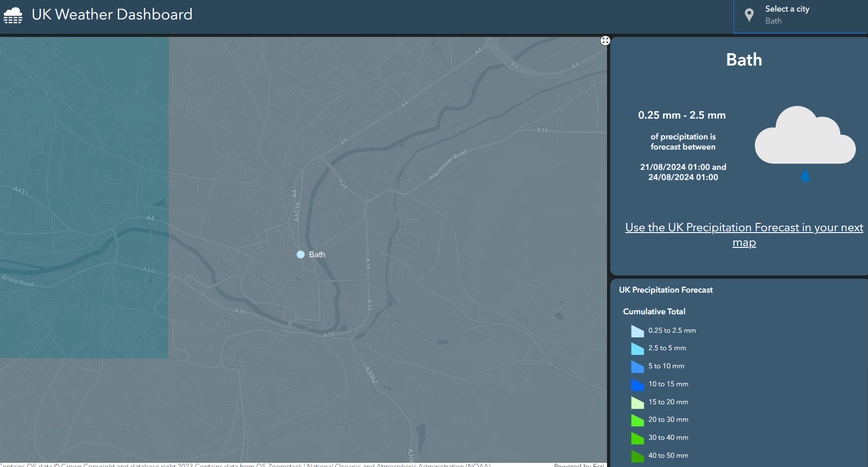Click the 0.25 to 2.5 mm legend swatch
Viewport: 868px width, 467px height.
point(637,331)
